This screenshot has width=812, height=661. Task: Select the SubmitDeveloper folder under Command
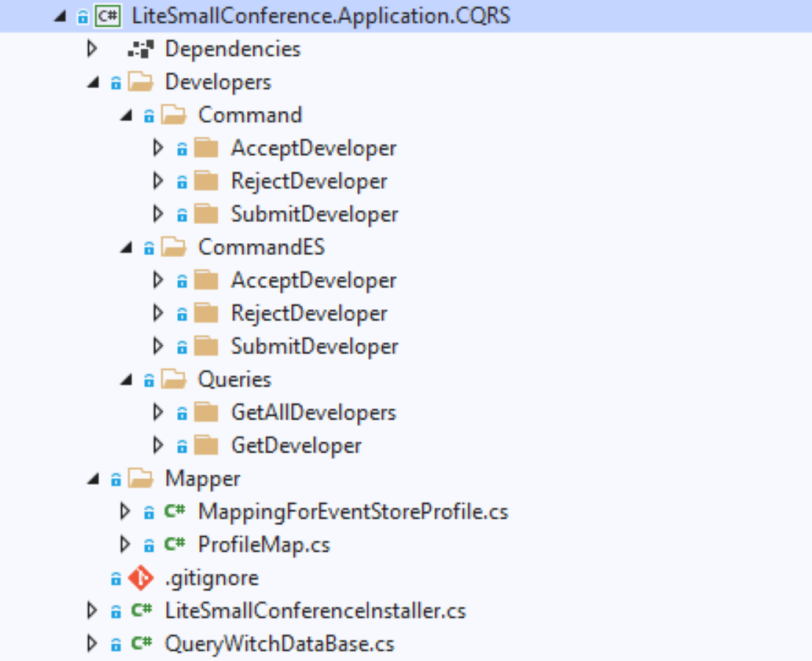click(315, 214)
